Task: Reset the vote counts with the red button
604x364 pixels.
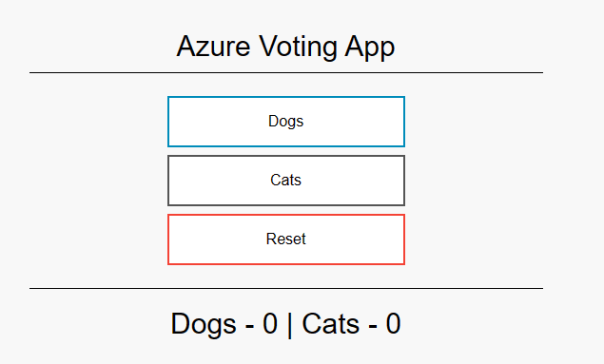Action: [286, 239]
